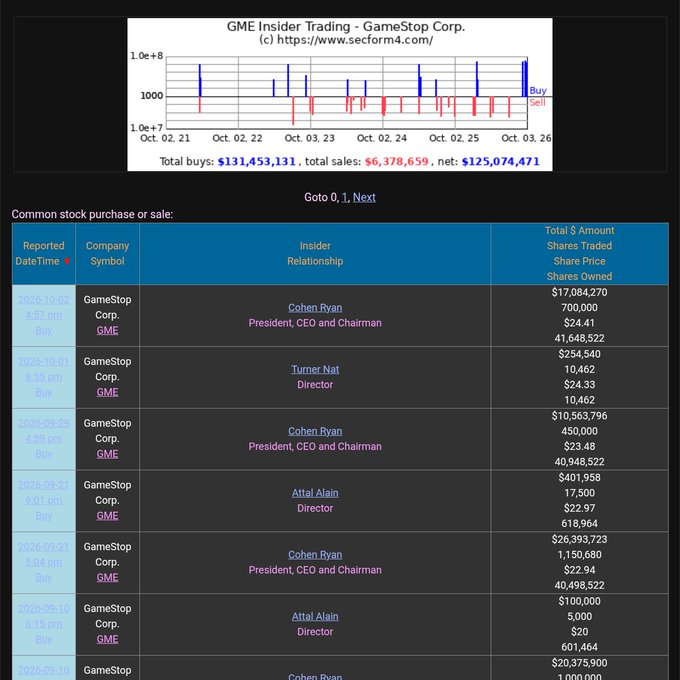The image size is (680, 680).
Task: Select the 40,498,522 shares owned value
Action: click(579, 585)
